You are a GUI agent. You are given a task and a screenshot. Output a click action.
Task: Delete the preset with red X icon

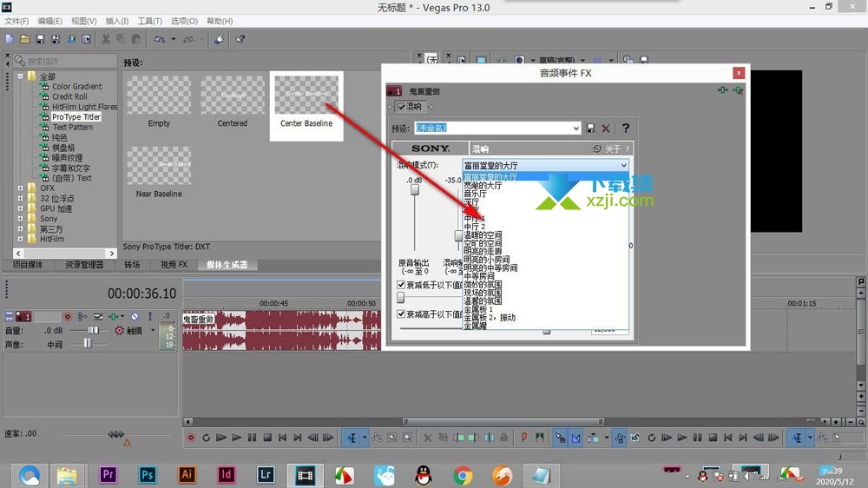click(606, 128)
